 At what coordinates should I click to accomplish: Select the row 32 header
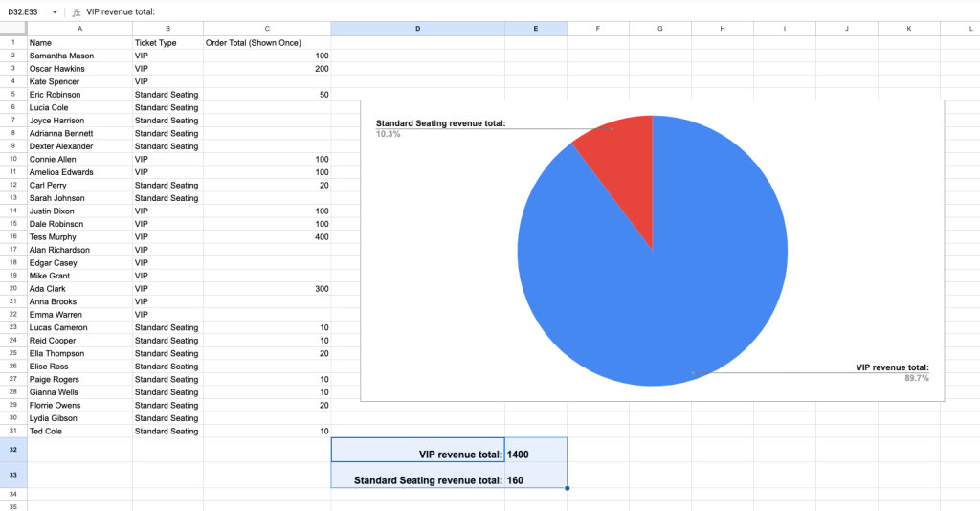(x=13, y=450)
